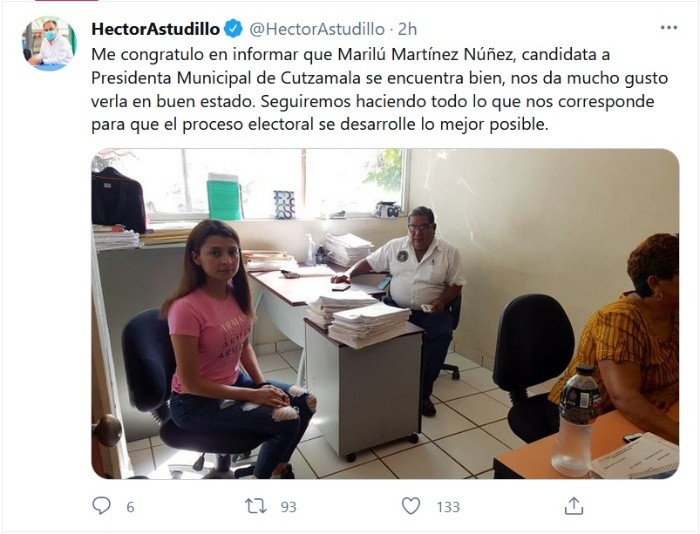Open the share upload icon
The height and width of the screenshot is (534, 700).
click(574, 506)
